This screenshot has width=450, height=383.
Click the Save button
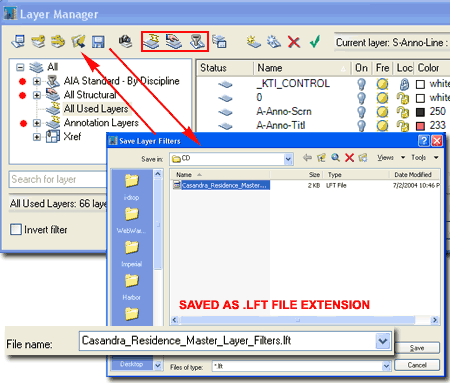(417, 348)
